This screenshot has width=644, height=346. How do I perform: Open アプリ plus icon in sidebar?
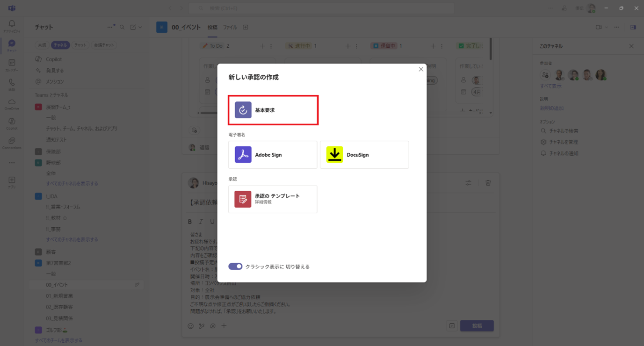[12, 182]
